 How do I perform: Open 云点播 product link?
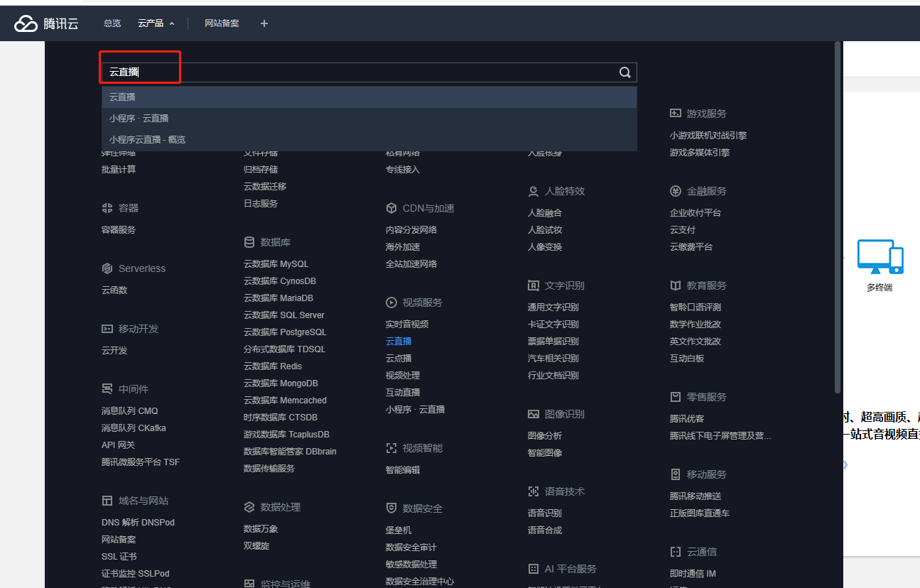click(x=399, y=359)
